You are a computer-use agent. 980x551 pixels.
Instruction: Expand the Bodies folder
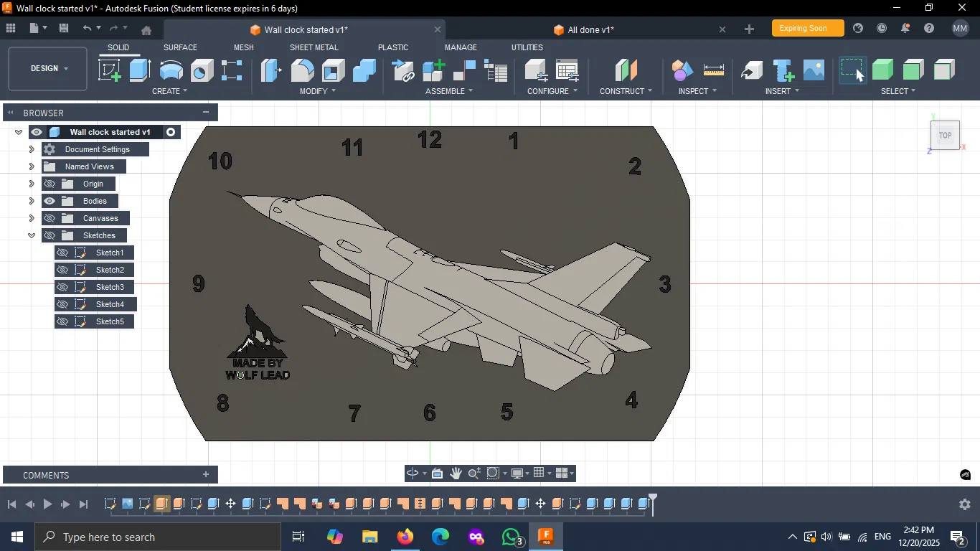click(x=32, y=201)
